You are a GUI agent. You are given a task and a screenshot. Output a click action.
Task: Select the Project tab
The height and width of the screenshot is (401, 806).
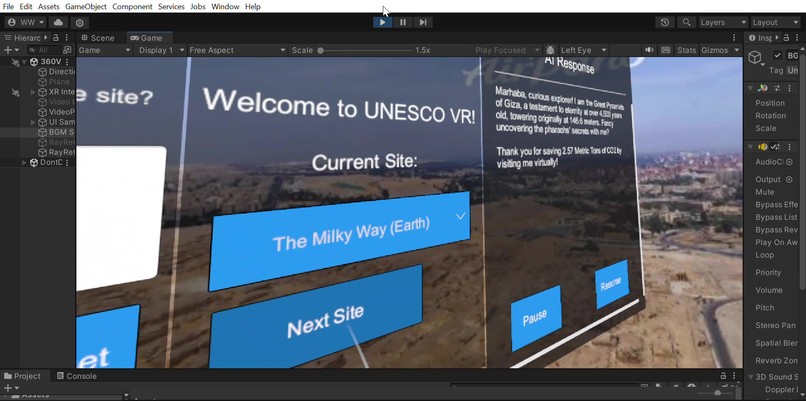[22, 376]
